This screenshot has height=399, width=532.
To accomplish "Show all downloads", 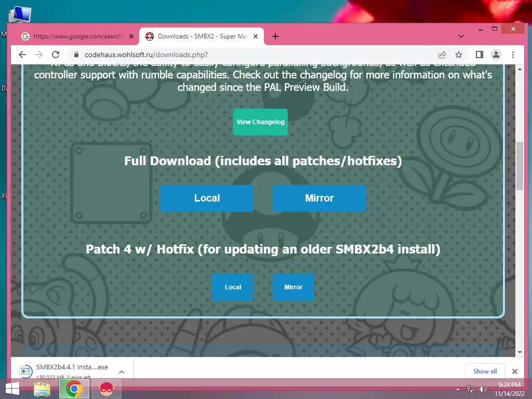I will pyautogui.click(x=485, y=371).
